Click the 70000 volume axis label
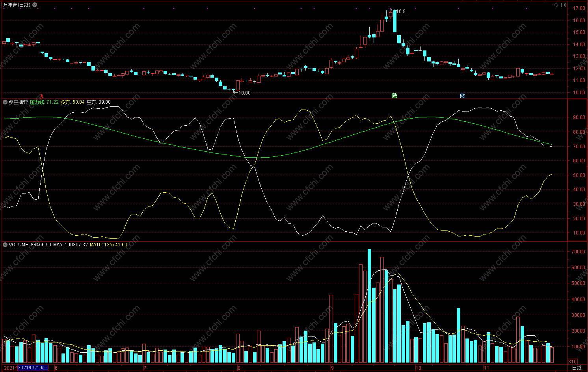 (578, 251)
